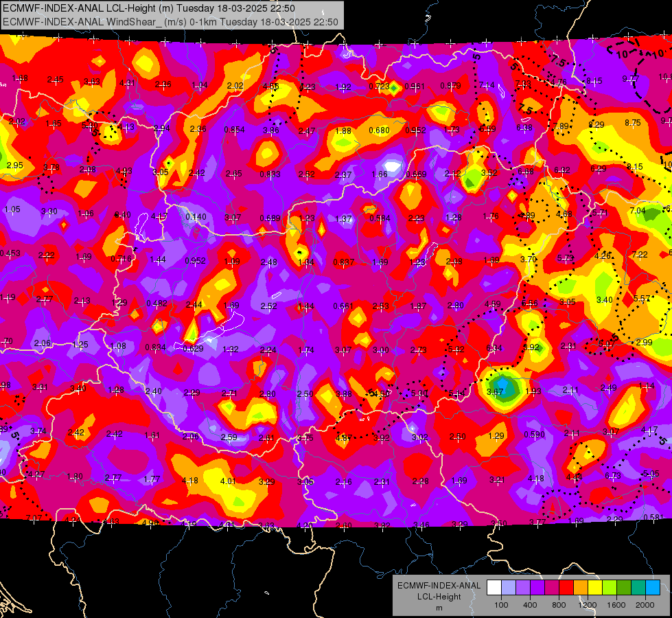
Task: Select the magenta legend color swatch
Action: tap(552, 588)
